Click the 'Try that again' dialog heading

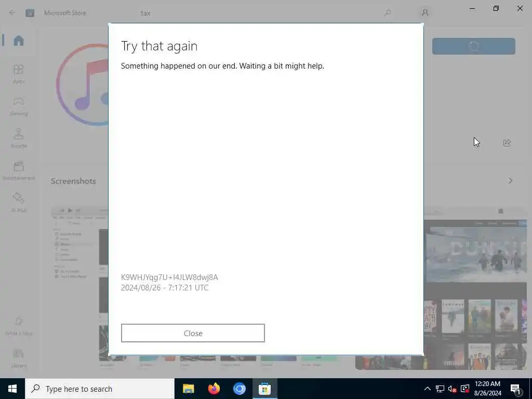[159, 46]
